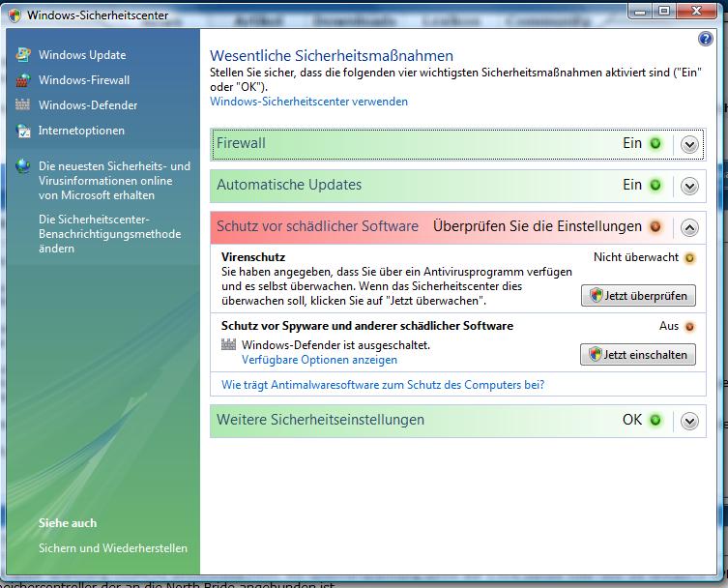Click red status light in Schutz vor schädlicher Software

(x=655, y=227)
